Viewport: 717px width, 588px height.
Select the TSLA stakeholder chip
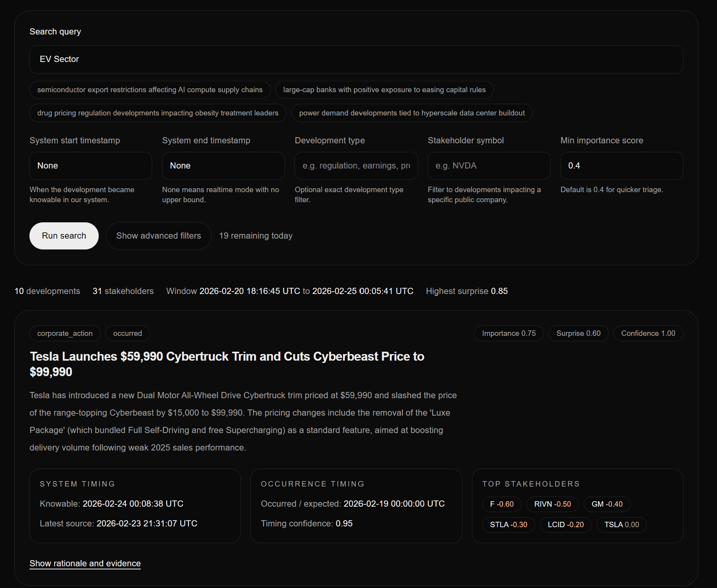coord(621,524)
